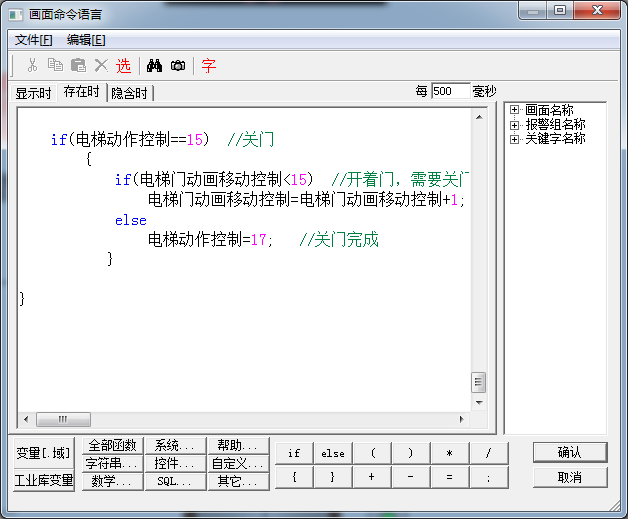
Task: Insert left parenthesis ( button
Action: coord(372,453)
